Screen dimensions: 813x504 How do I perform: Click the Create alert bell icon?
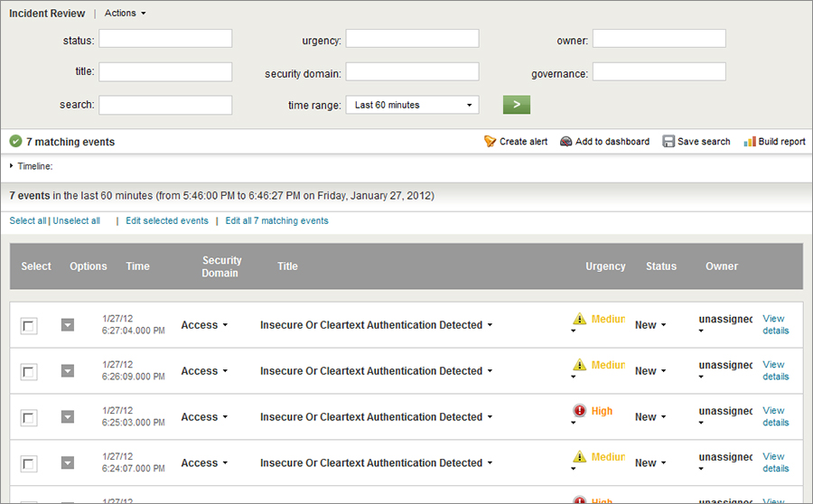(x=490, y=142)
